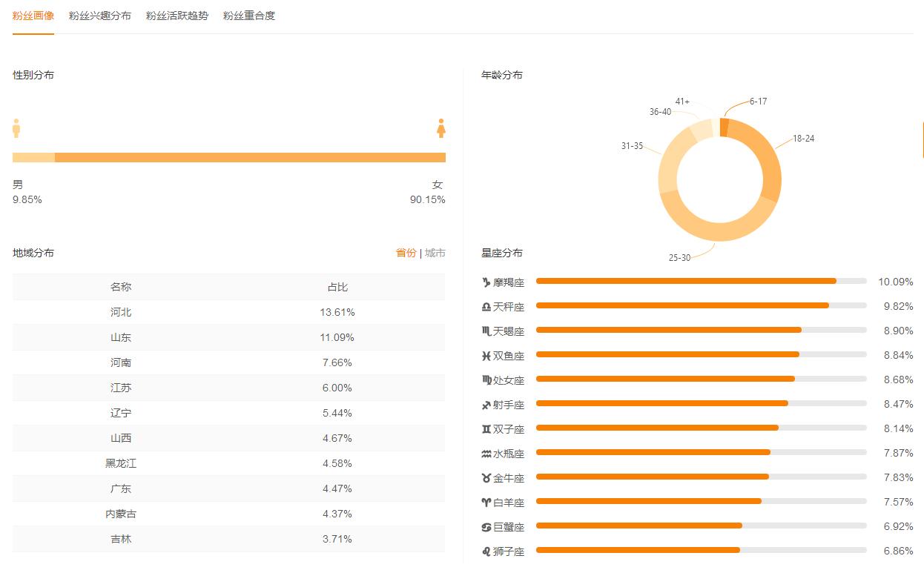Click the female portion of gender bar
Screen dimensions: 924x570
[x=250, y=157]
